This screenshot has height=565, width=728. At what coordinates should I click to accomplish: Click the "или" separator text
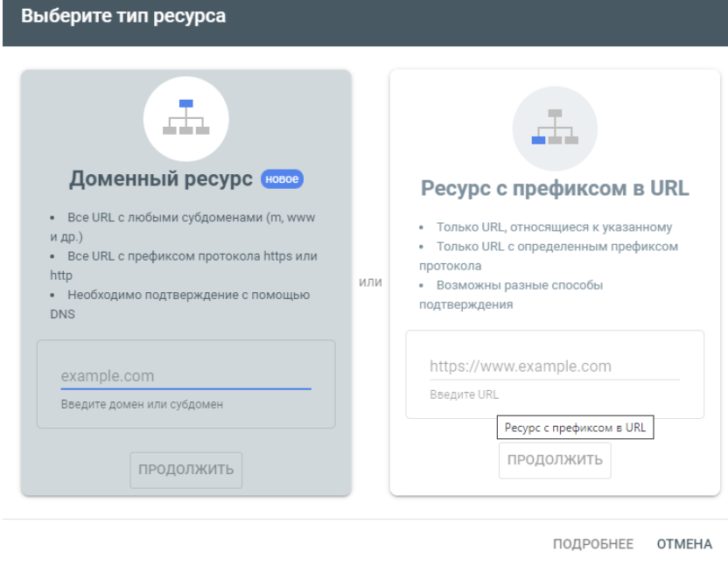(370, 282)
